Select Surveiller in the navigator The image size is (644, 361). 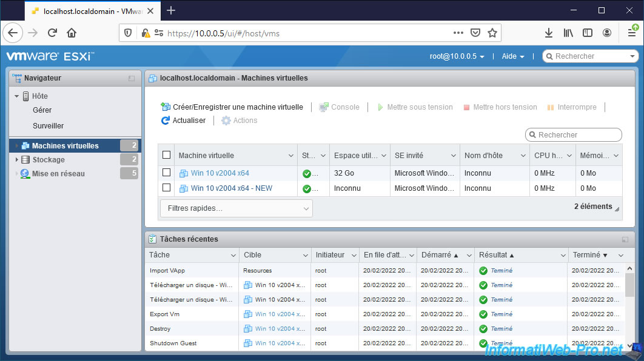click(x=48, y=126)
